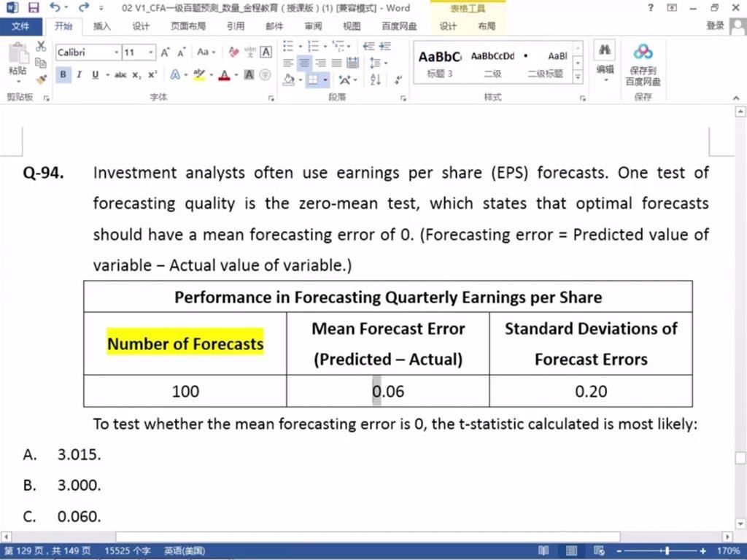Click the Paste clipboard icon
The image size is (747, 560).
pos(18,53)
